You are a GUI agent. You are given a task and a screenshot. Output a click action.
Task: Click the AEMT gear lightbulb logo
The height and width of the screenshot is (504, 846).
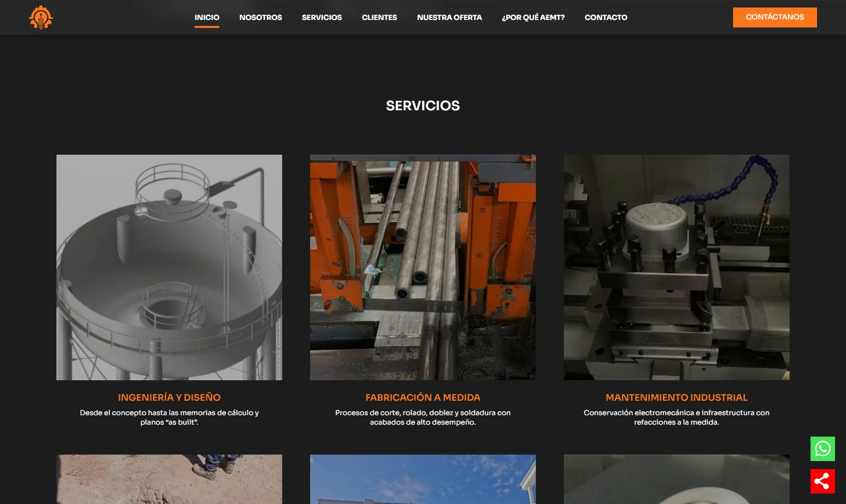point(41,17)
